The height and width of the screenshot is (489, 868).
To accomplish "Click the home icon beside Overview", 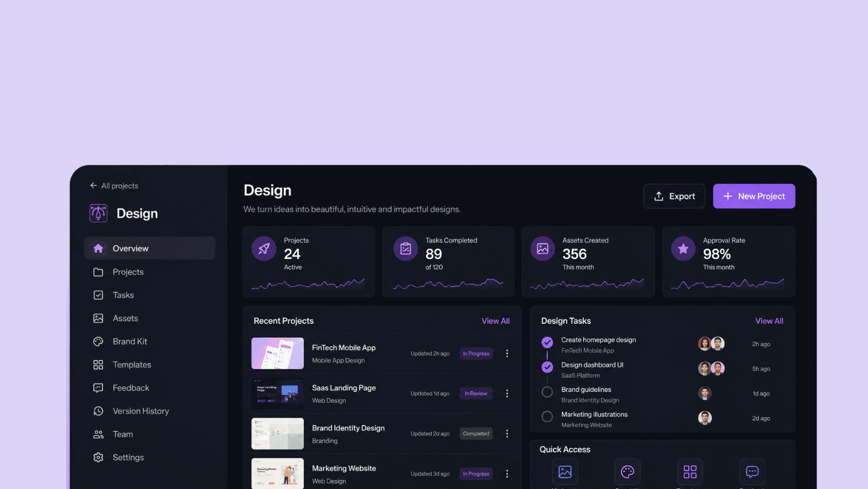I will click(x=98, y=248).
